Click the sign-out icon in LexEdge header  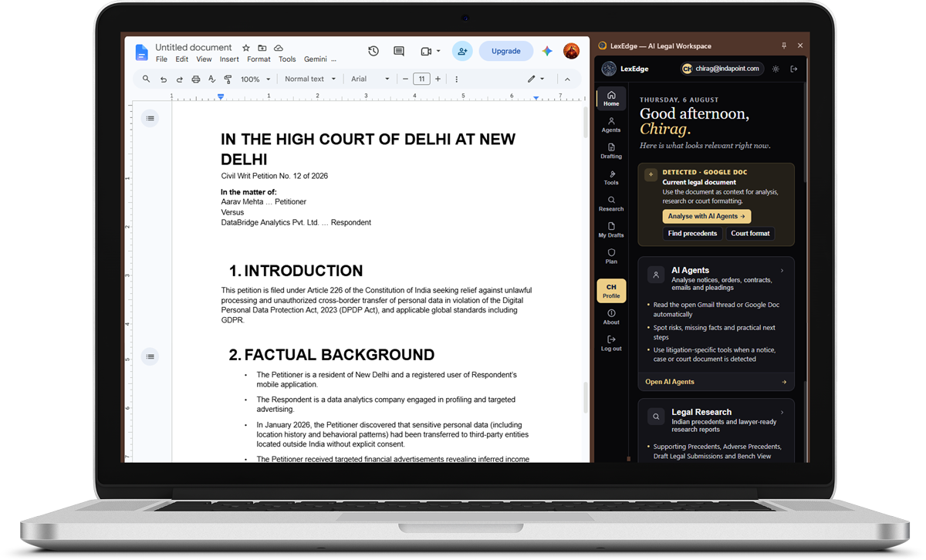click(x=793, y=69)
